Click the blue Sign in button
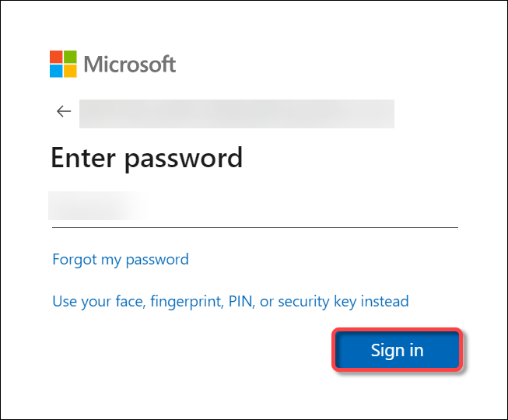 [397, 350]
